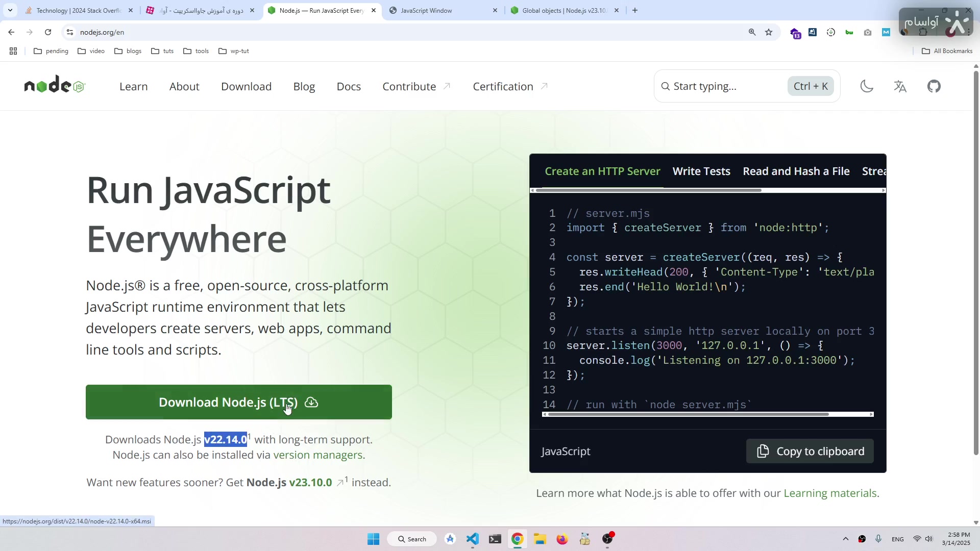
Task: Go back with the browser back arrow
Action: (x=11, y=32)
